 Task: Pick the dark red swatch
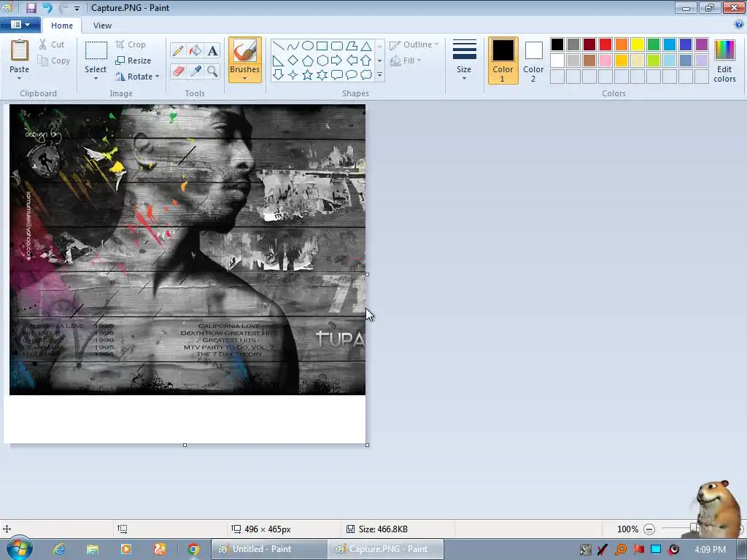click(x=589, y=44)
